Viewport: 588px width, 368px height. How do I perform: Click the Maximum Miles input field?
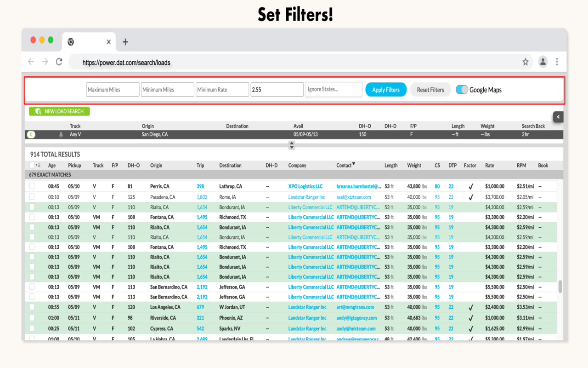113,90
